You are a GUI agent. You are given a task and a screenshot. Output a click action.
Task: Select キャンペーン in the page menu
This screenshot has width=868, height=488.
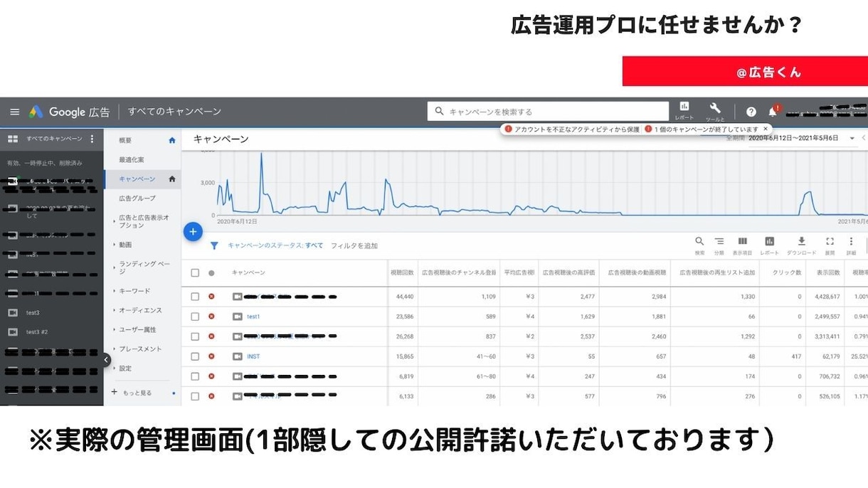[x=137, y=179]
